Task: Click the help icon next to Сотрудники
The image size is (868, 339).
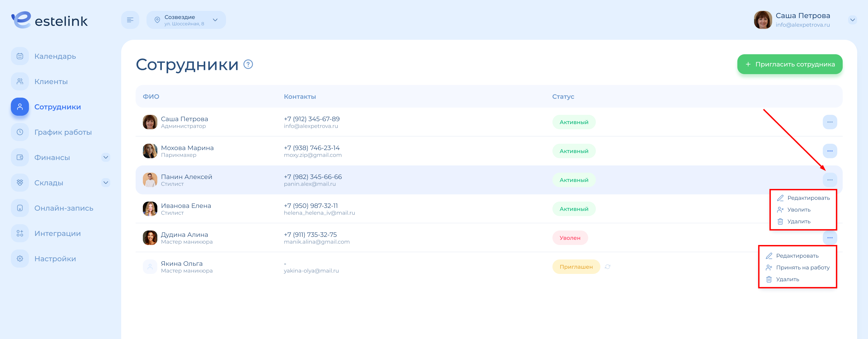Action: pyautogui.click(x=248, y=64)
